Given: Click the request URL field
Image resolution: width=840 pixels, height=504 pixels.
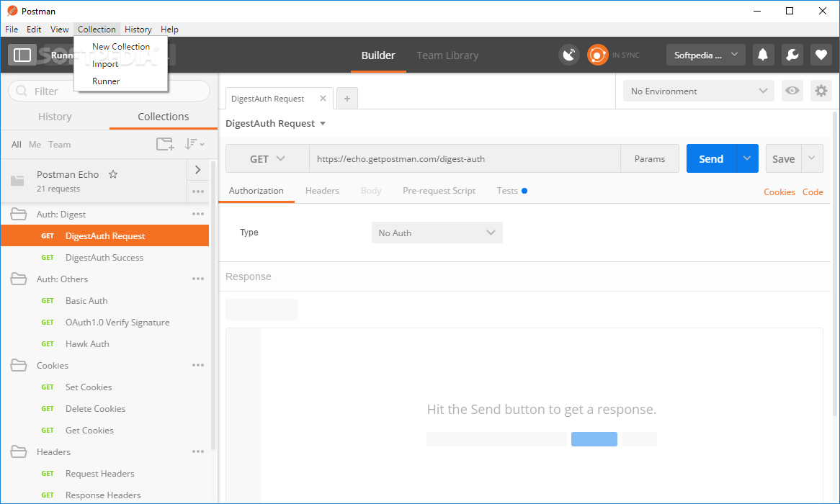Looking at the screenshot, I should tap(465, 158).
